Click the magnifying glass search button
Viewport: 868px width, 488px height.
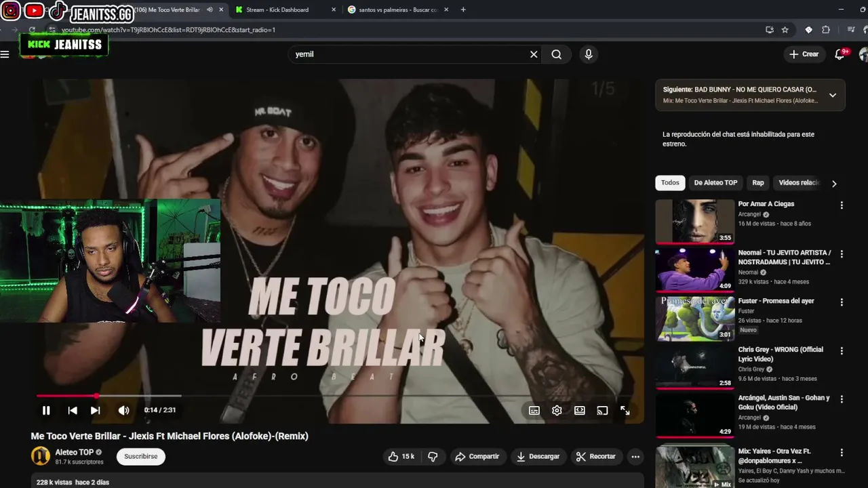coord(557,54)
